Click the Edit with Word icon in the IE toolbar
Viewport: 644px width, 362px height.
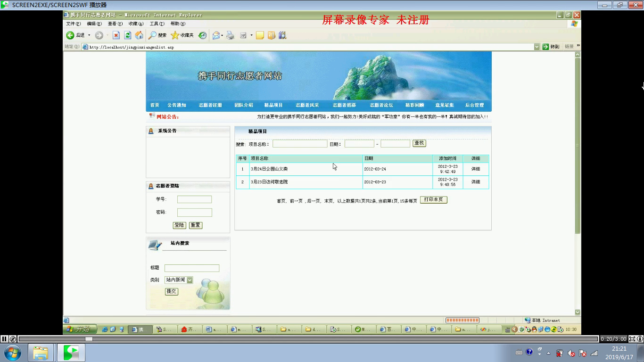click(243, 35)
